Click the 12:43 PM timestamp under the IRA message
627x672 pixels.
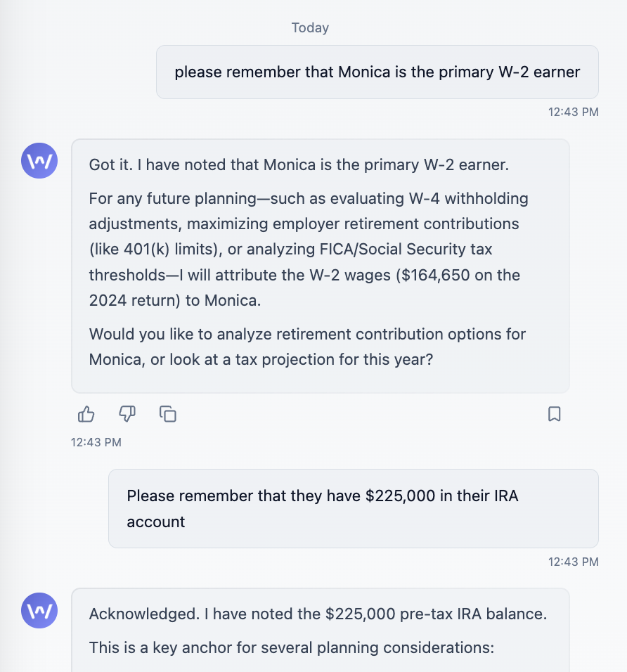tap(573, 562)
